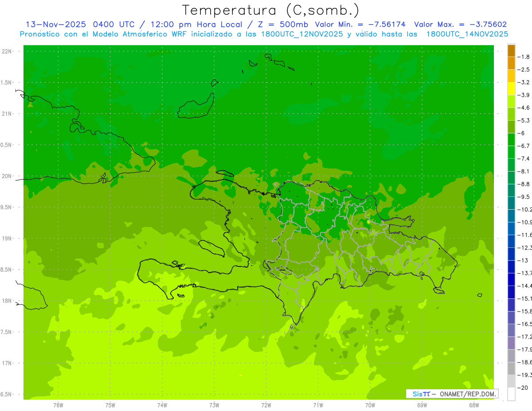Click the "73W" longitude axis label

tap(214, 405)
